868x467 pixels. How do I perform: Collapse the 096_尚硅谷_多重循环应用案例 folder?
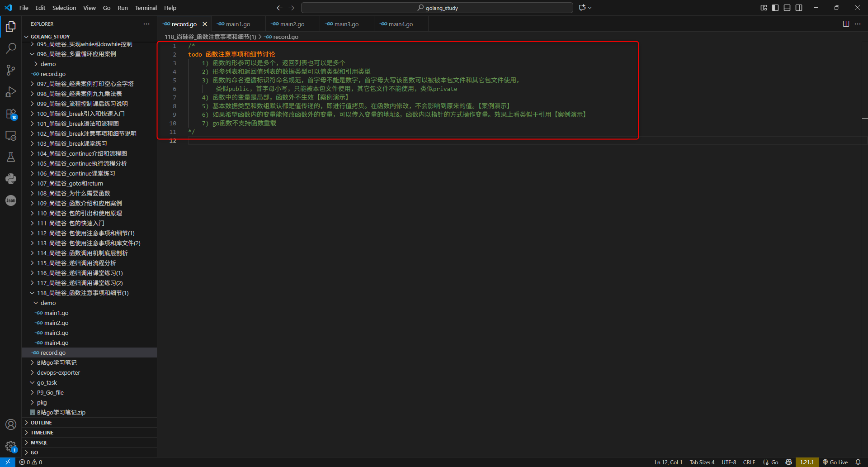90,54
